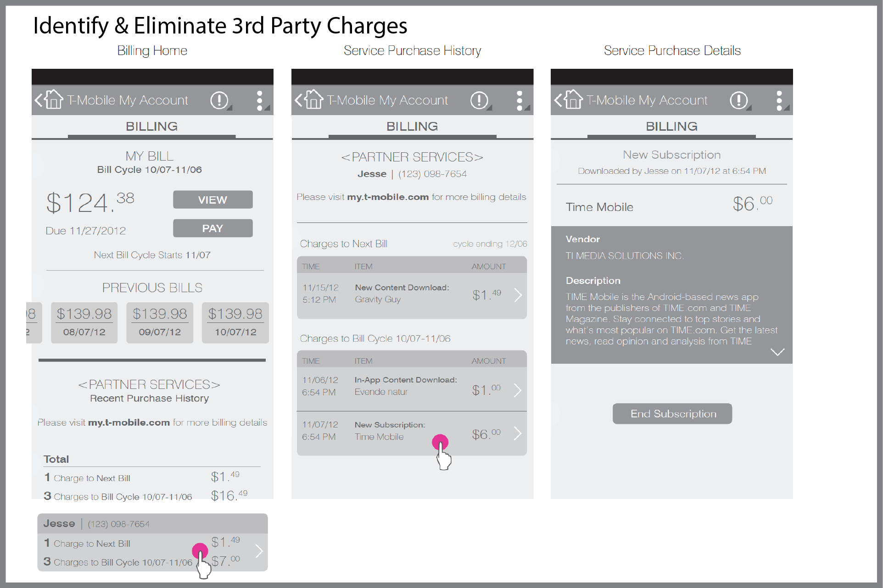The height and width of the screenshot is (588, 883).
Task: Open overflow menu on Billing Home screen
Action: (260, 100)
